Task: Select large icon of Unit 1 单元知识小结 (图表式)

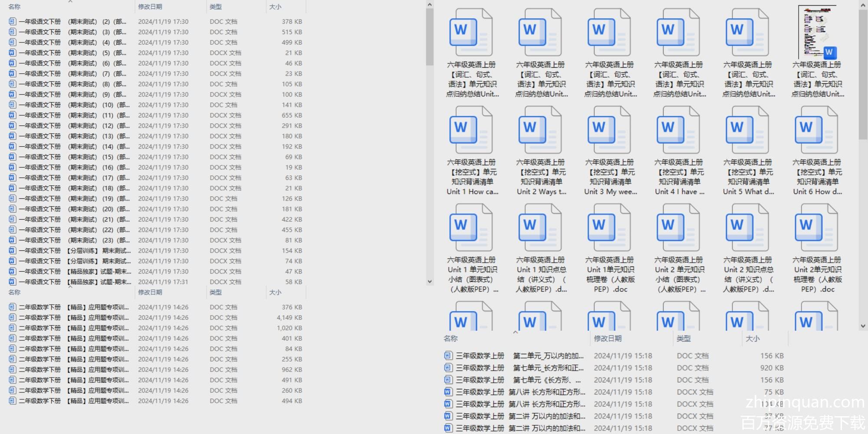Action: (x=471, y=227)
